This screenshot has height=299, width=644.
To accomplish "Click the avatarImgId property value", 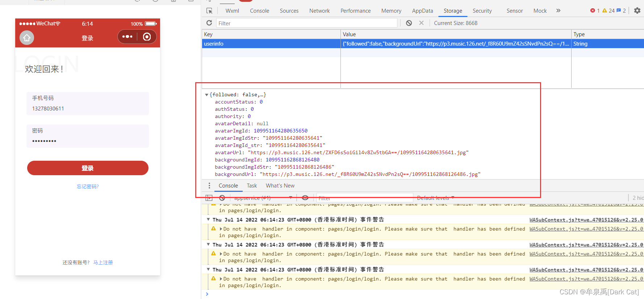I will coord(280,131).
